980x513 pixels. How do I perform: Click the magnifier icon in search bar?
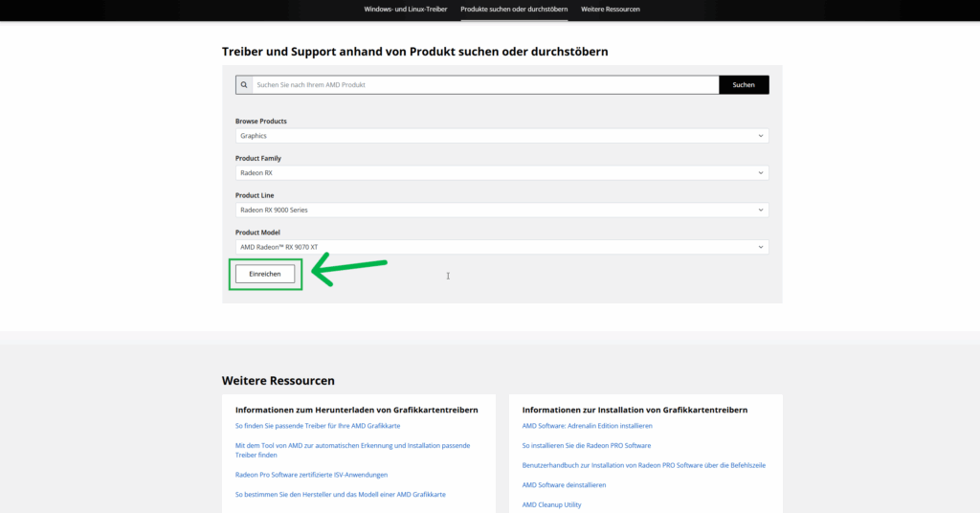click(x=244, y=85)
